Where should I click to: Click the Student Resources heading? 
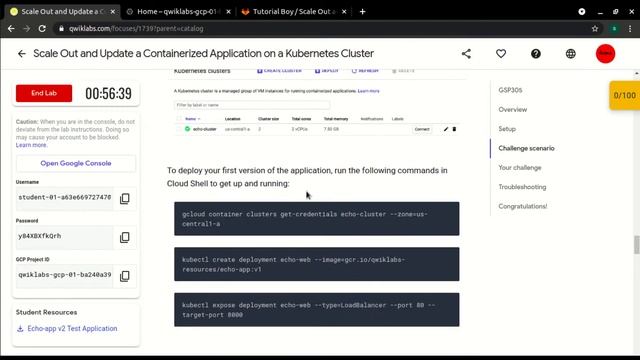[47, 312]
